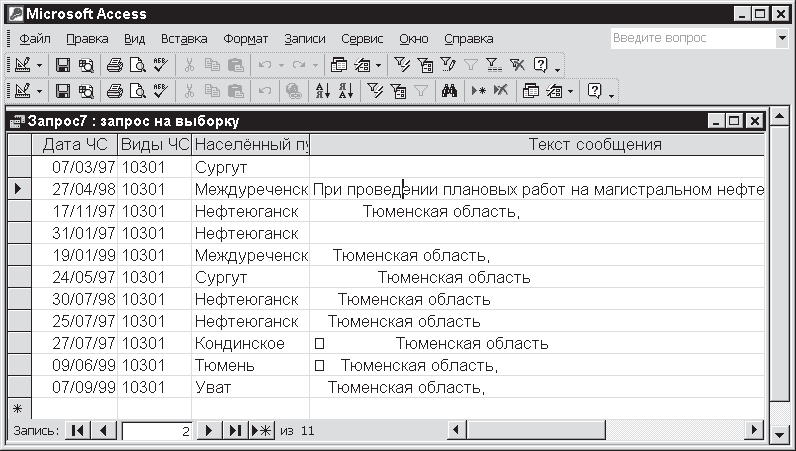Jump to the first record button
The image size is (796, 451).
(x=78, y=430)
